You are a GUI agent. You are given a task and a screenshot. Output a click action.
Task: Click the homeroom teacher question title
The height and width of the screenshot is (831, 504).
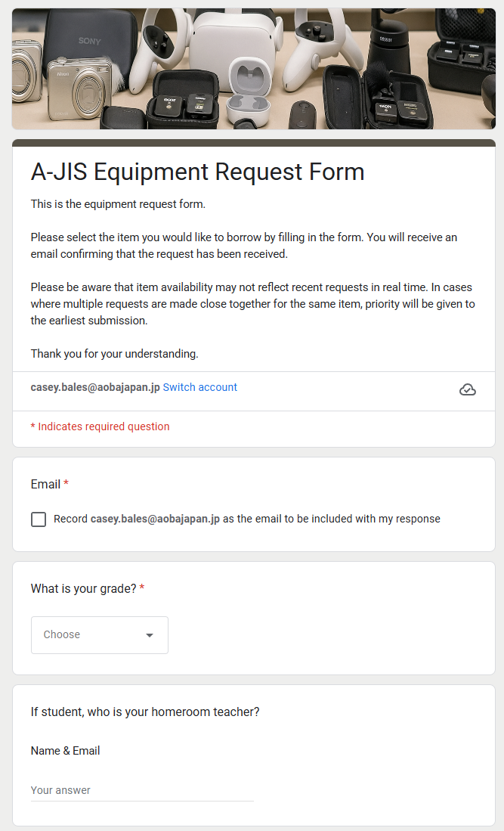click(x=145, y=712)
